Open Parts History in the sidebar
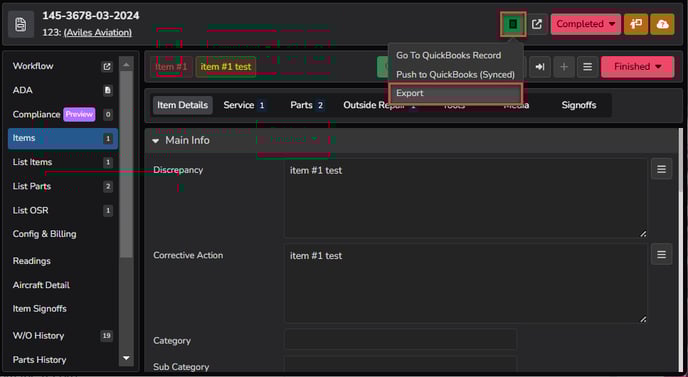688x377 pixels. (x=63, y=360)
